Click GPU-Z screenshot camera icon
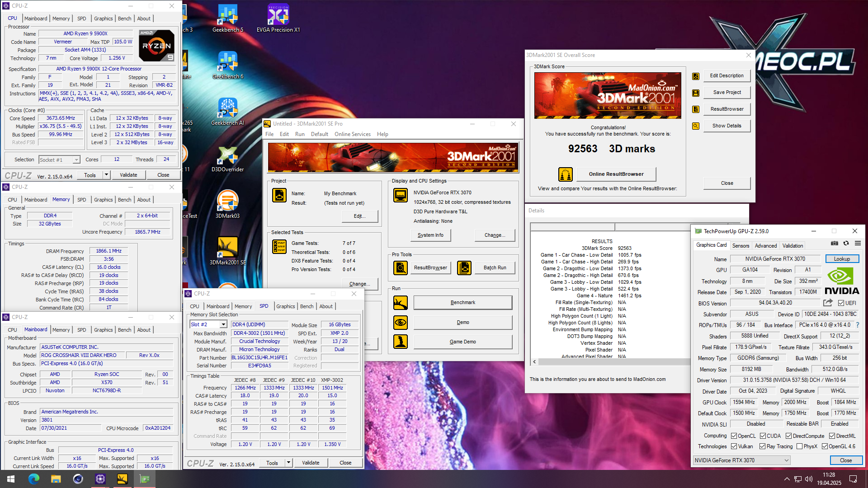This screenshot has height=488, width=868. [x=835, y=244]
